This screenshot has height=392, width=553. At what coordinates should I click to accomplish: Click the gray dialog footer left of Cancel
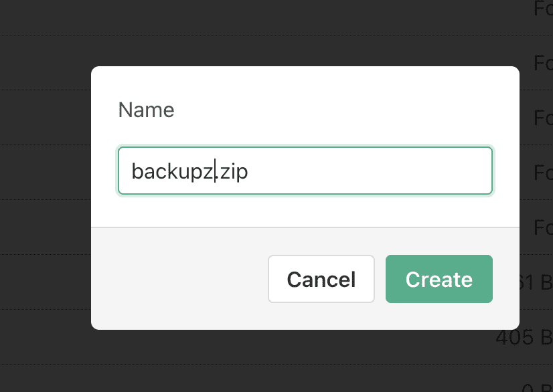click(181, 279)
